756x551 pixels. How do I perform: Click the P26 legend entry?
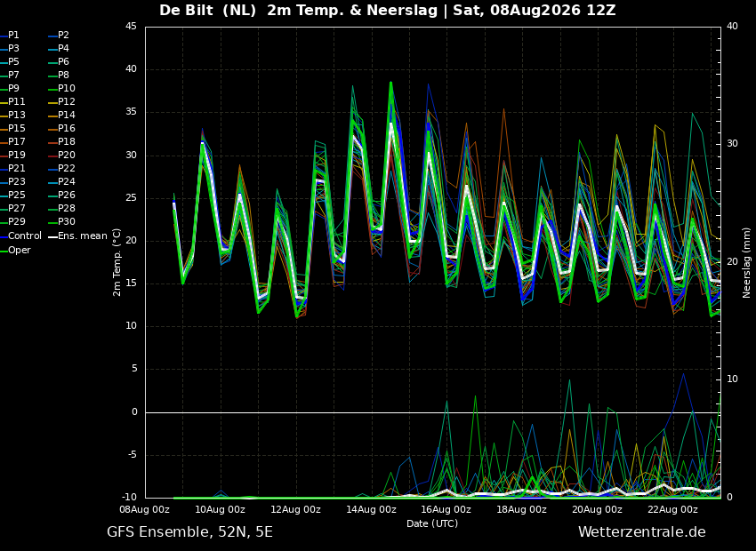coord(61,195)
